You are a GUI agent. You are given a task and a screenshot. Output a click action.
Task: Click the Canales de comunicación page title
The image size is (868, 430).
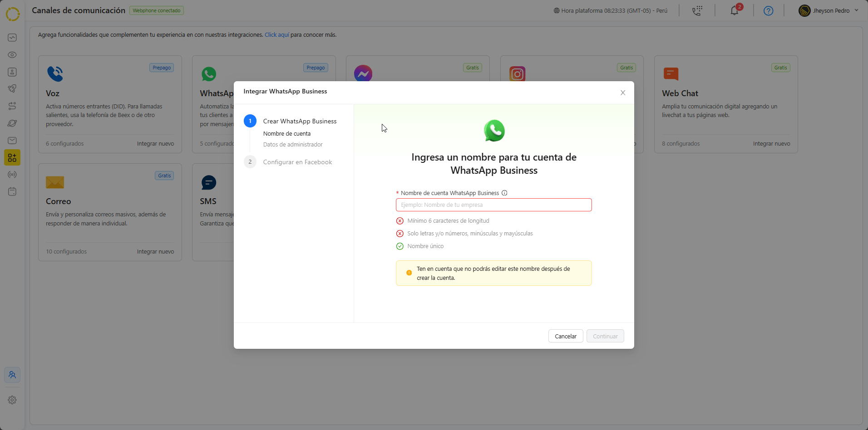coord(79,10)
